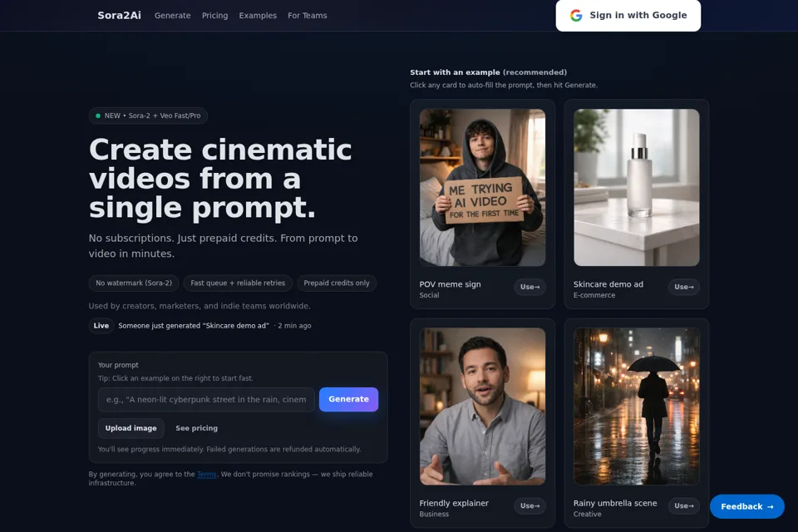
Task: Click the Prepaid credits only chip
Action: (x=337, y=283)
